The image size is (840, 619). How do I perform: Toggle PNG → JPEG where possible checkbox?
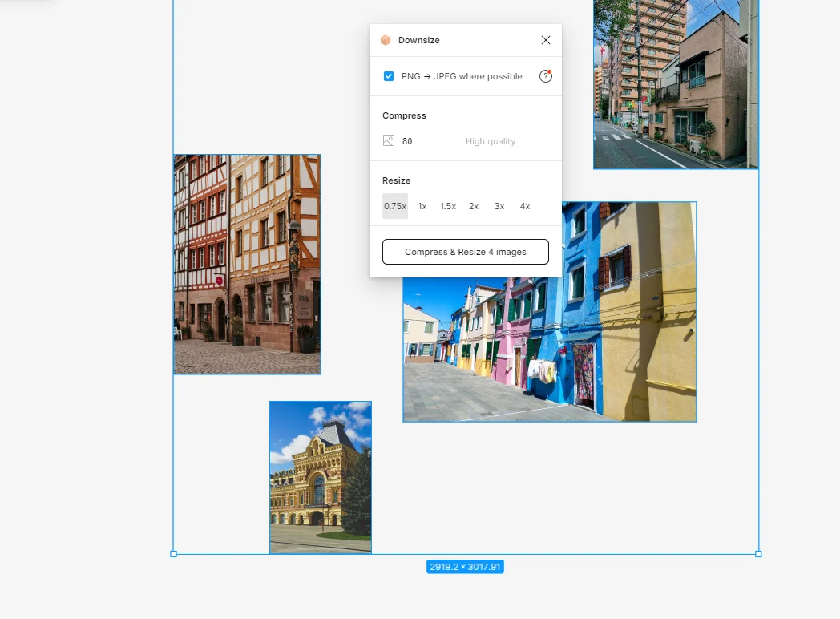tap(389, 76)
